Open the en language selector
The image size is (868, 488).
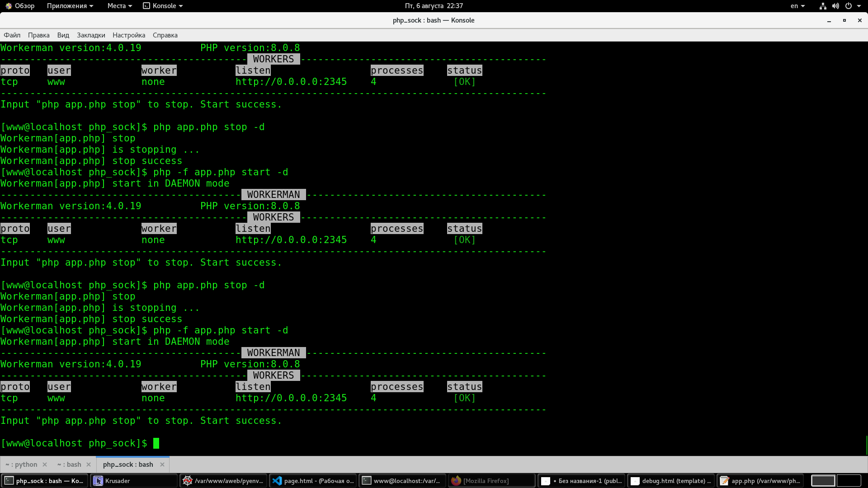pos(797,6)
